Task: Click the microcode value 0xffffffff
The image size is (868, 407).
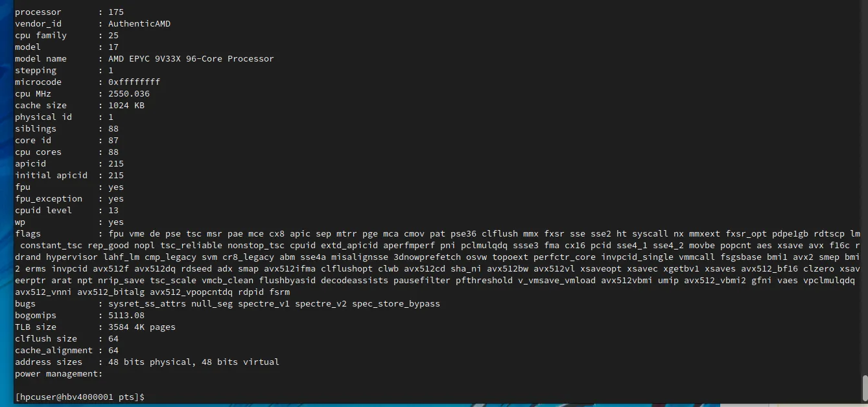Action: pos(134,82)
